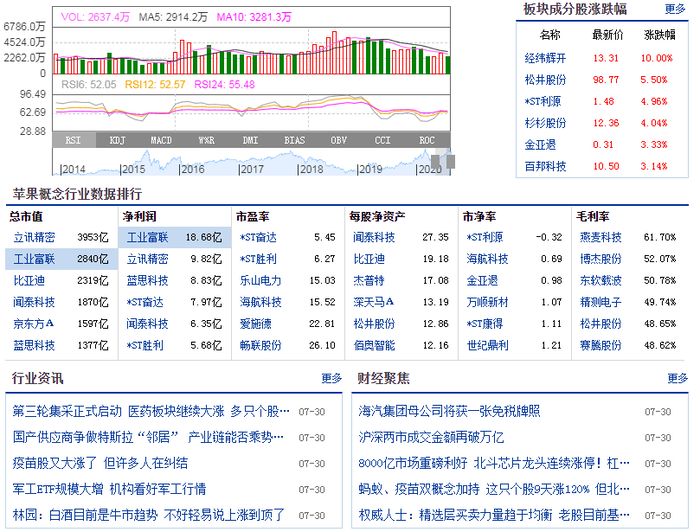Click the right timeline range slider handle
Viewport: 700px width, 532px height.
point(450,162)
